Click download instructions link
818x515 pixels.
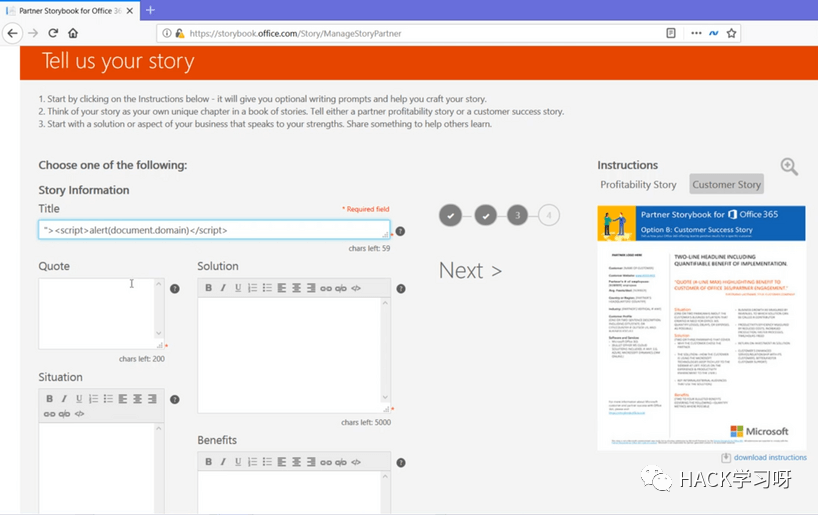tap(770, 457)
